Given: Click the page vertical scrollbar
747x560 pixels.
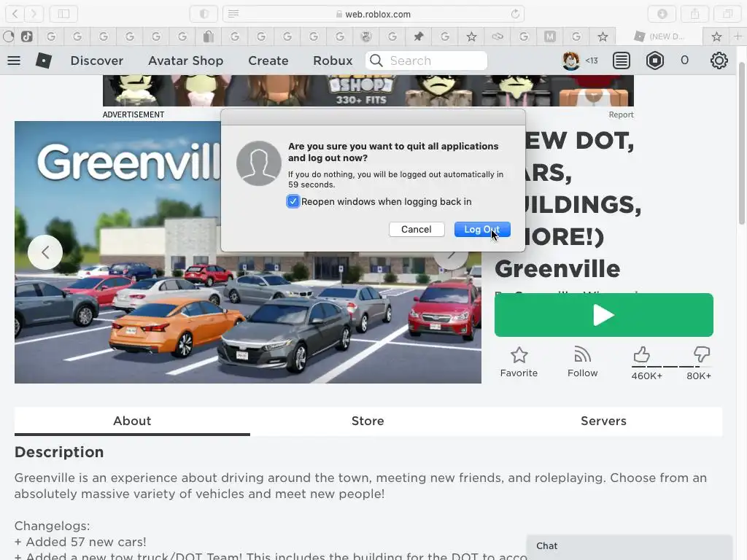Looking at the screenshot, I should [x=742, y=143].
